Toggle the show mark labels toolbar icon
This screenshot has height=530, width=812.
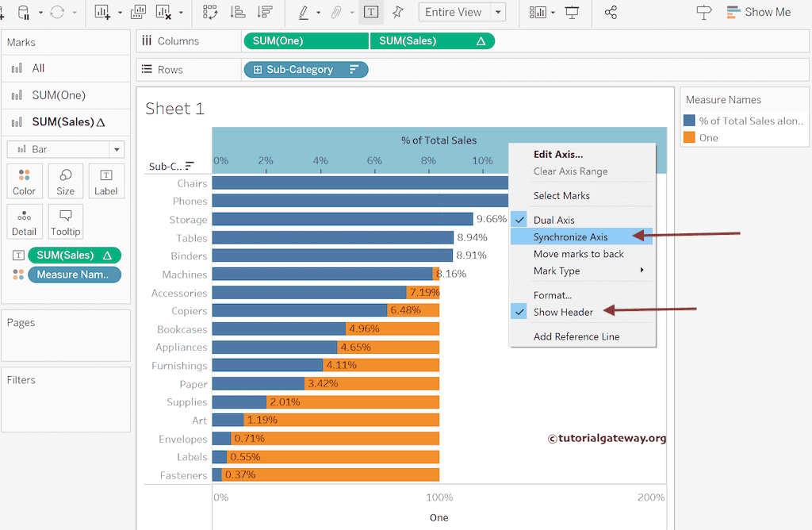(370, 12)
